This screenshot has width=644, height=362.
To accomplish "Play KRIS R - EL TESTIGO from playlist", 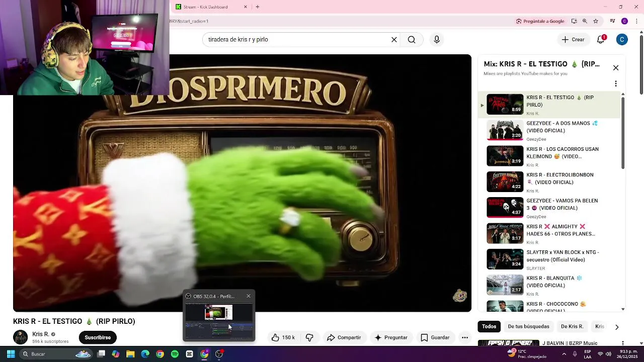I will click(x=548, y=105).
